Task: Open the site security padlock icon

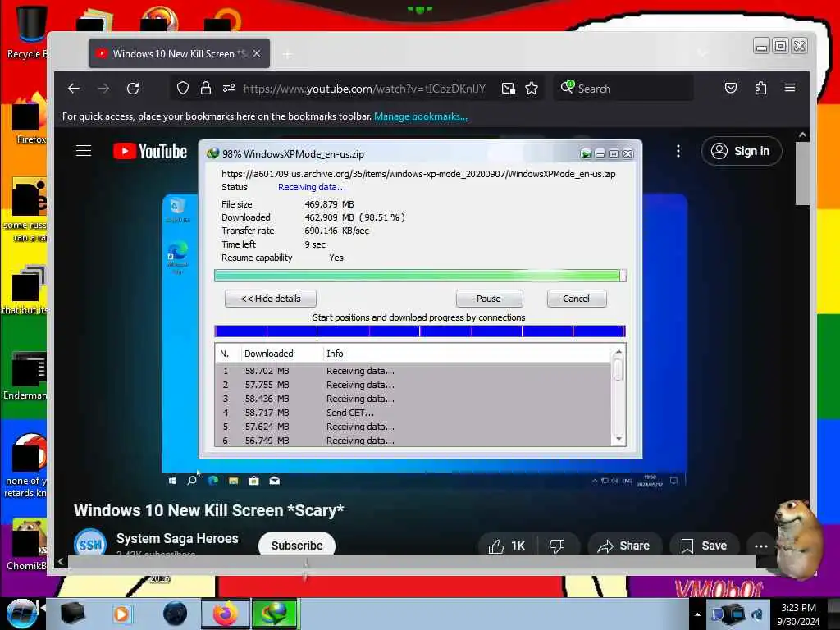Action: pos(206,88)
